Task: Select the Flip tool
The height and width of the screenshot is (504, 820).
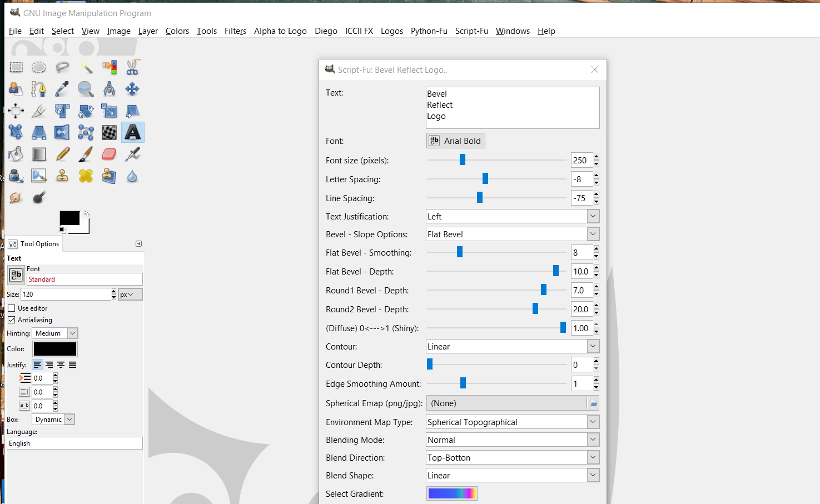Action: coord(62,132)
